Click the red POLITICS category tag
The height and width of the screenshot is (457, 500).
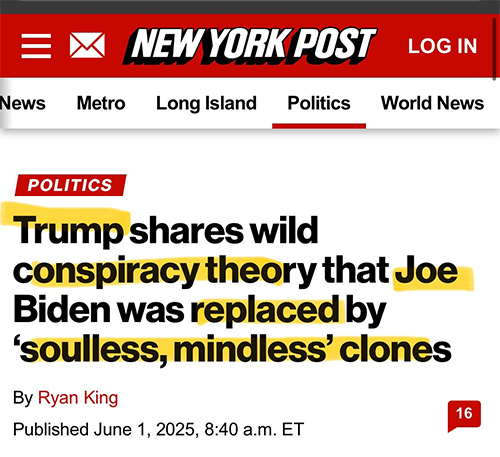pyautogui.click(x=70, y=185)
